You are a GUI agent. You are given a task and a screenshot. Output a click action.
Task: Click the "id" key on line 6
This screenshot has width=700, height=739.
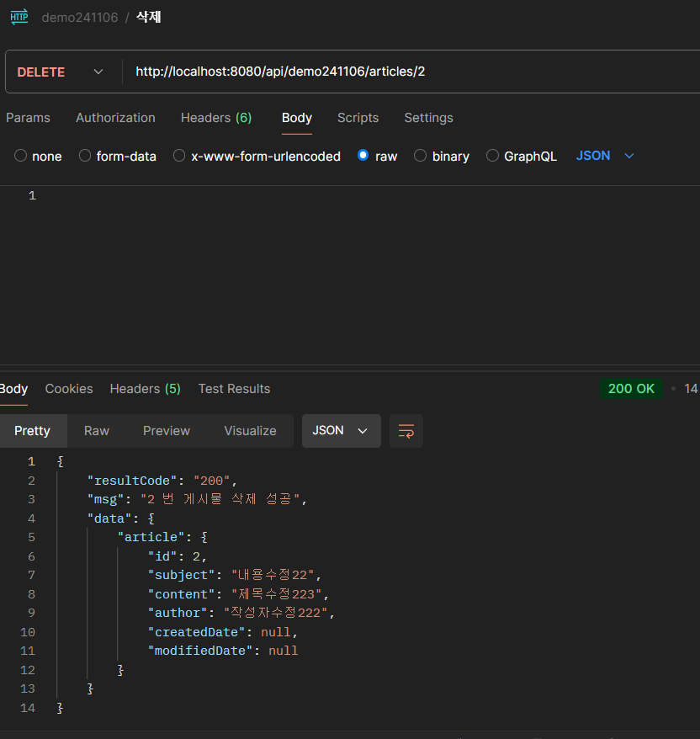pos(162,556)
